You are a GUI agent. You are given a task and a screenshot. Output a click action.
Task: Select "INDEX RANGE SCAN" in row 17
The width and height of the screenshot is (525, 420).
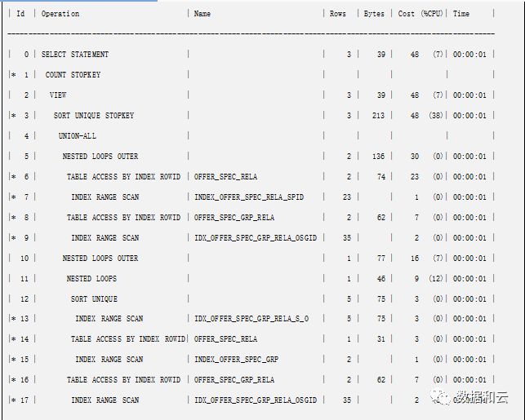pyautogui.click(x=105, y=400)
